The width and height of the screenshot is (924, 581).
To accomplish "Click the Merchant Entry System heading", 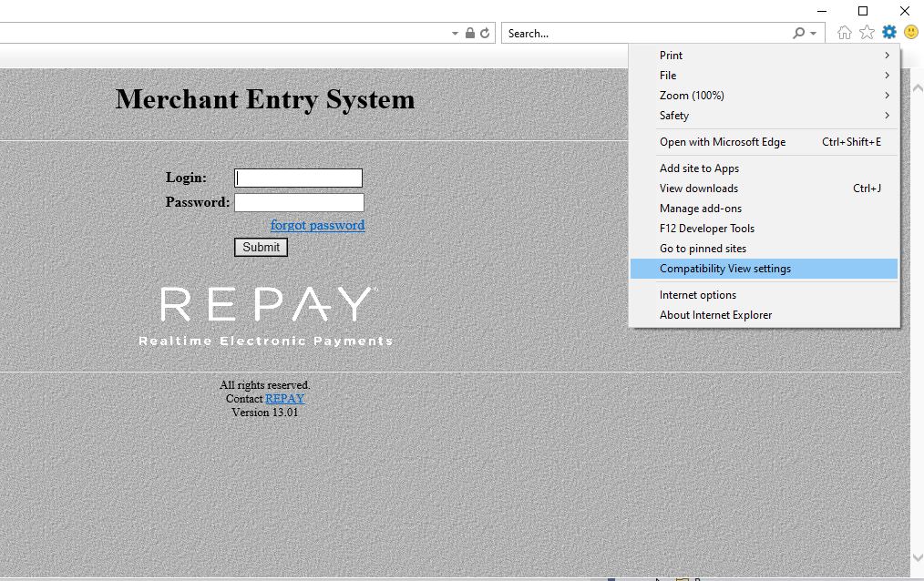I will click(x=265, y=99).
